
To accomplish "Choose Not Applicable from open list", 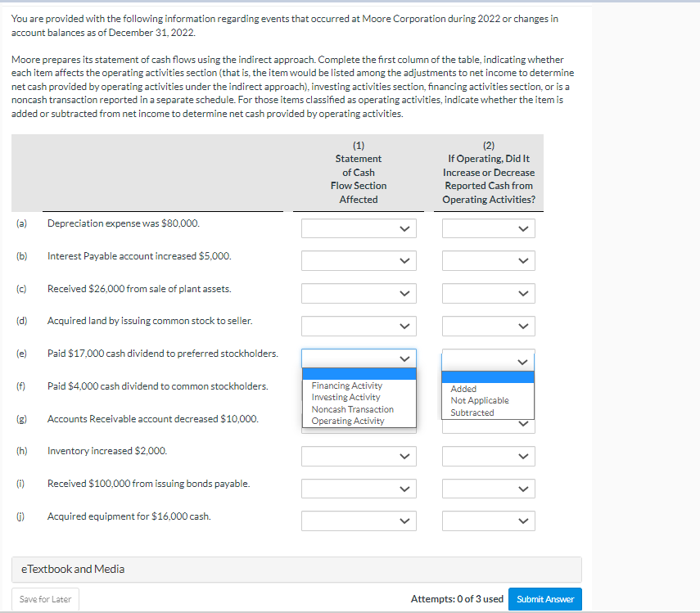I will [x=487, y=401].
